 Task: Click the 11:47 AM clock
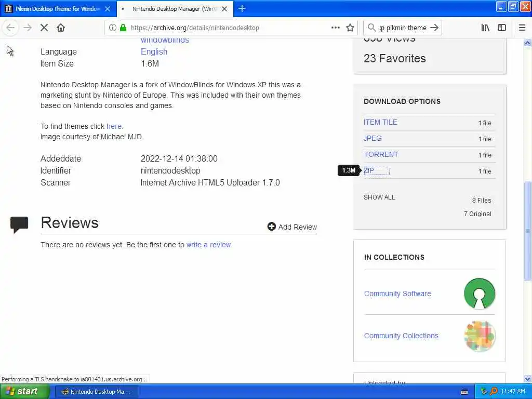pyautogui.click(x=513, y=392)
